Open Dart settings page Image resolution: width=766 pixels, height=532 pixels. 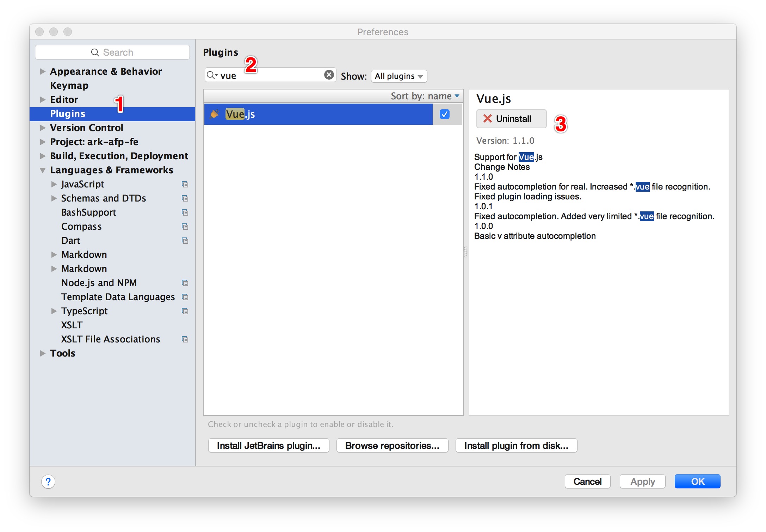point(71,241)
